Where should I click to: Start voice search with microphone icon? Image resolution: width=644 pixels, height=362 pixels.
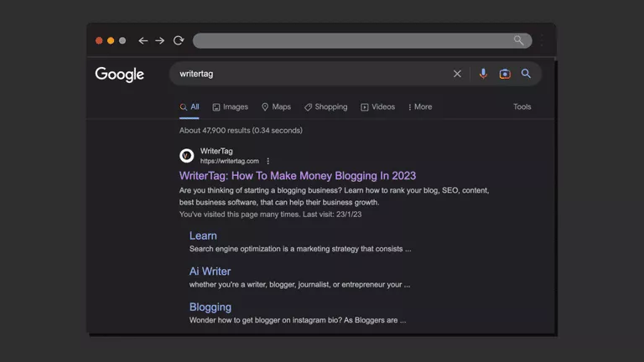click(x=483, y=74)
